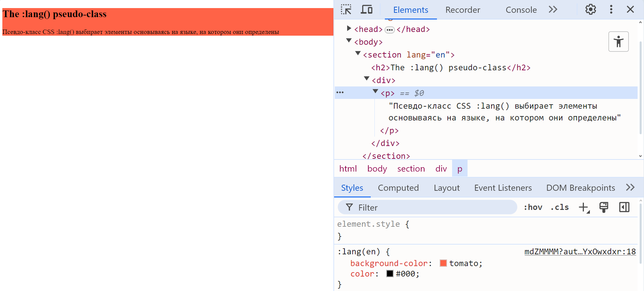The image size is (644, 291).
Task: Click the new style rule plus icon
Action: tap(584, 208)
